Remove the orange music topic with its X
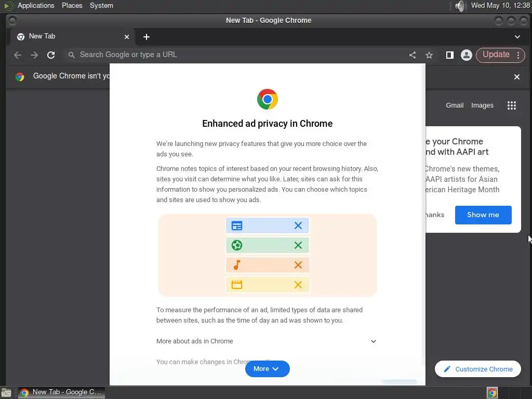The height and width of the screenshot is (399, 532). 298,265
